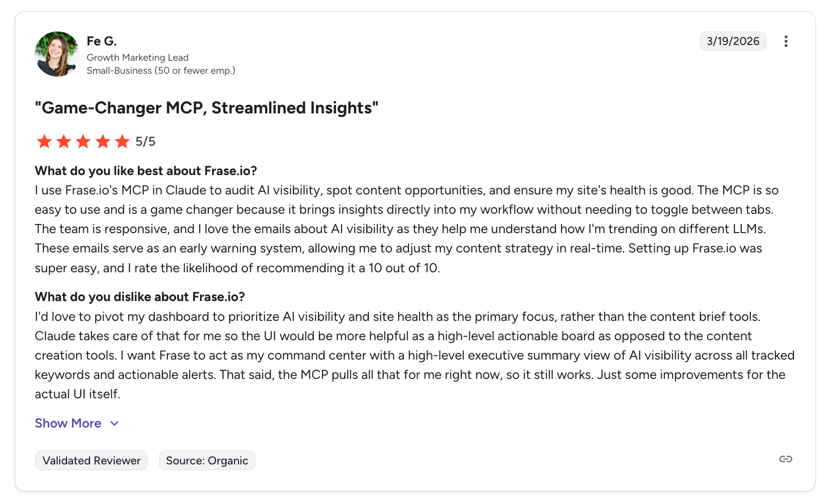Click the "What do you dislike" heading
The width and height of the screenshot is (834, 504).
click(140, 297)
